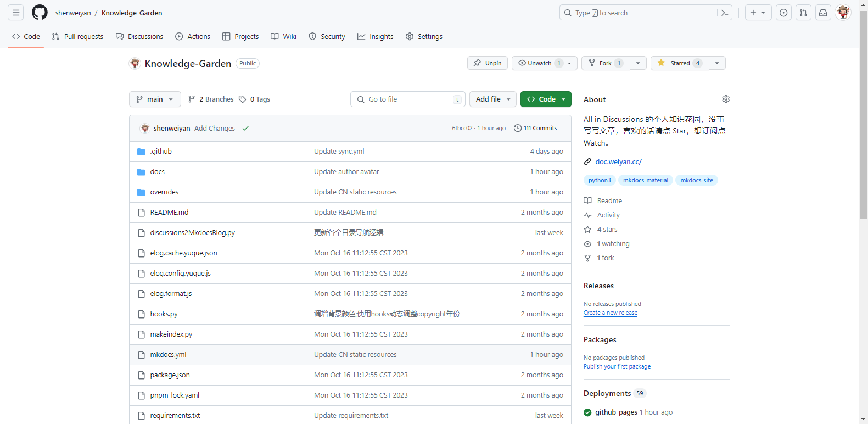Open the main branch selector
Image resolution: width=868 pixels, height=424 pixels.
pyautogui.click(x=155, y=99)
